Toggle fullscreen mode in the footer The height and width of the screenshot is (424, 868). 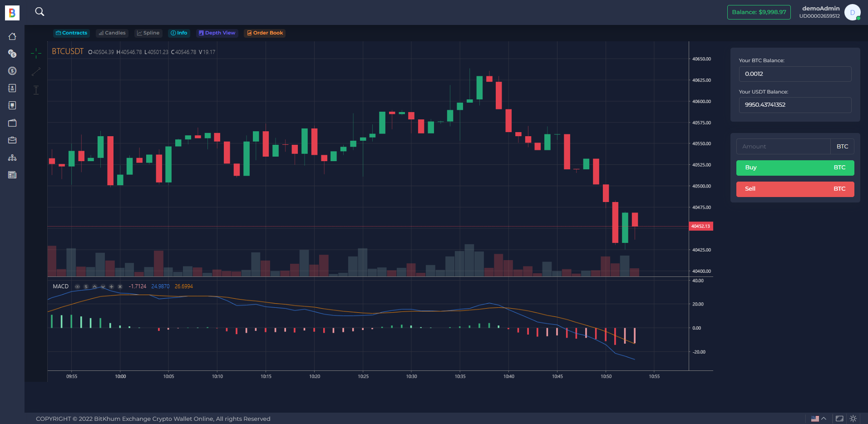[x=839, y=419]
